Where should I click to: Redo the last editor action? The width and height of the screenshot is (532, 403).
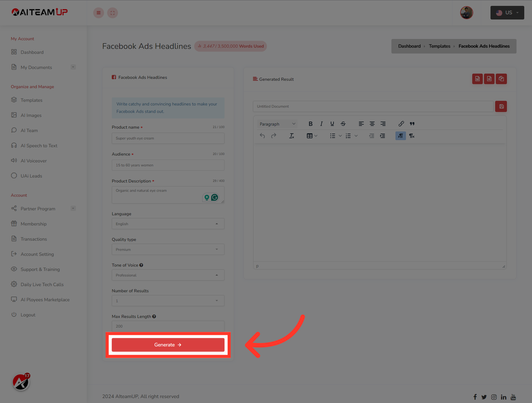click(x=273, y=136)
